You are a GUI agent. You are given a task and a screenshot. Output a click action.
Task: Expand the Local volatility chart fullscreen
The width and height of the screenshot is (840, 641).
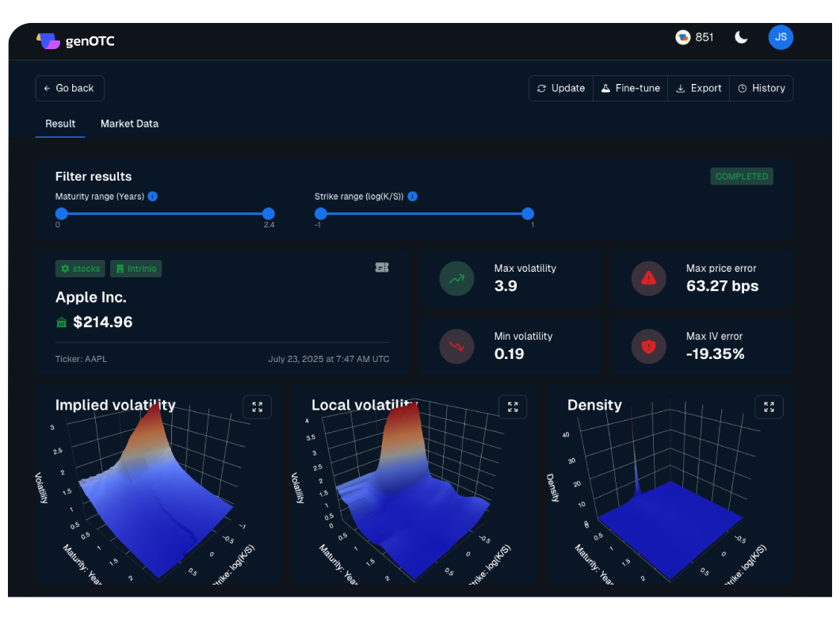[513, 407]
